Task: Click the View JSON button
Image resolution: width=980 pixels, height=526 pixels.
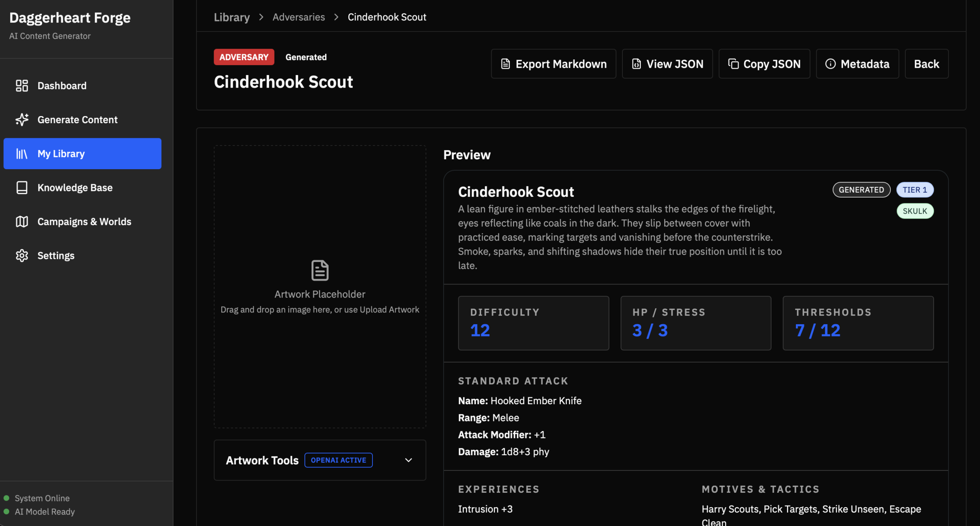Action: pyautogui.click(x=667, y=64)
